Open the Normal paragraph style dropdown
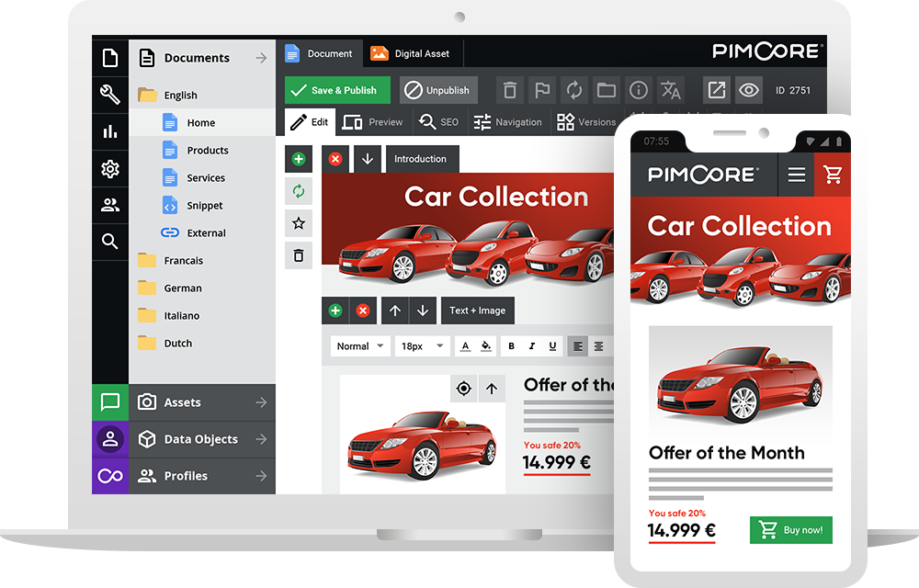The image size is (919, 588). 359,345
